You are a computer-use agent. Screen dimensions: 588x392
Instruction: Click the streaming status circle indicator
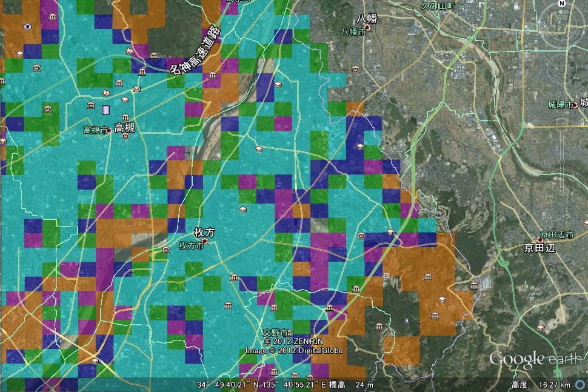point(580,385)
